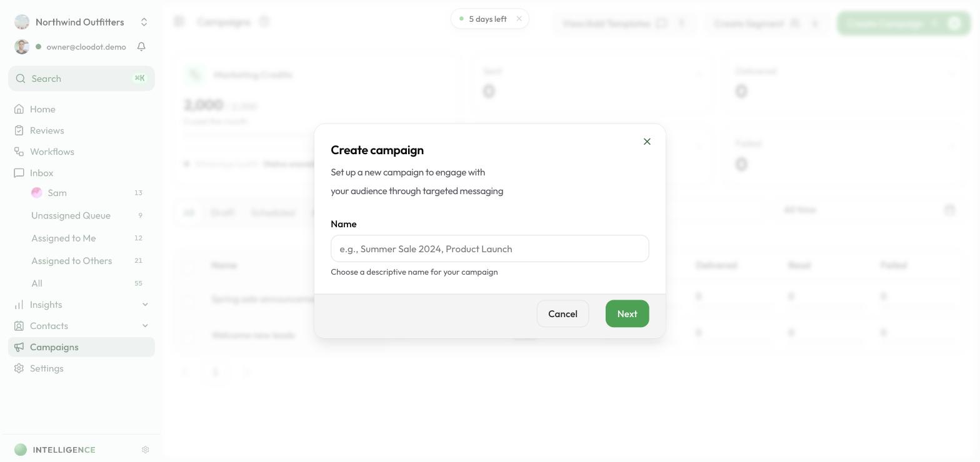
Task: Click the search magnifier icon
Action: tap(21, 79)
